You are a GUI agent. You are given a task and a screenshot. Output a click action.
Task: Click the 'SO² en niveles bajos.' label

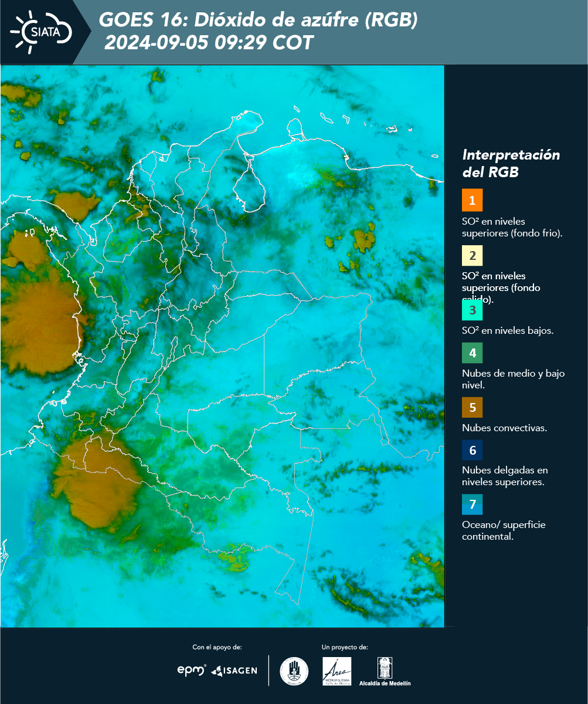coord(508,330)
